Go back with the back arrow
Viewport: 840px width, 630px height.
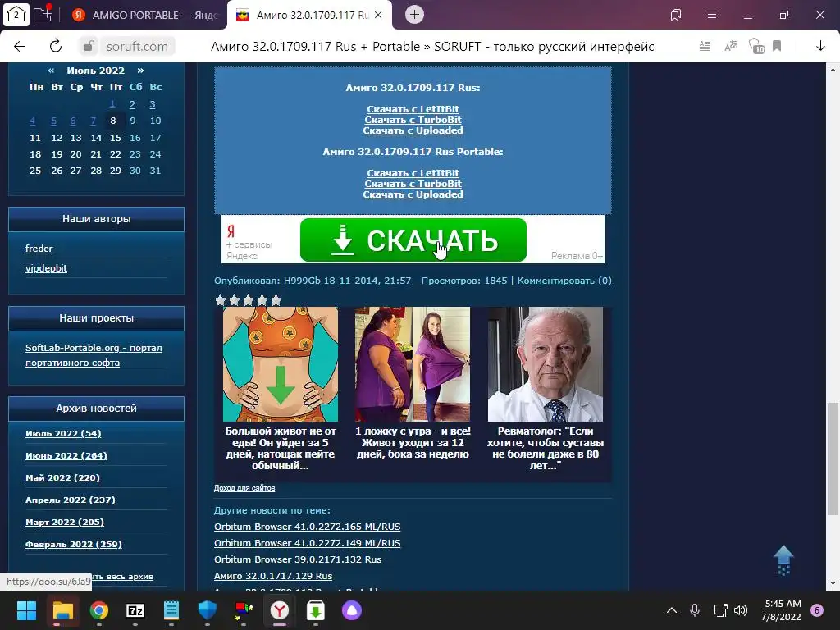coord(20,47)
